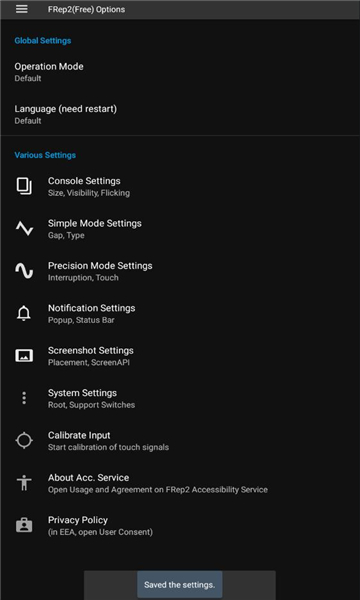Open the Operation Mode option
The image size is (360, 600).
(x=180, y=72)
